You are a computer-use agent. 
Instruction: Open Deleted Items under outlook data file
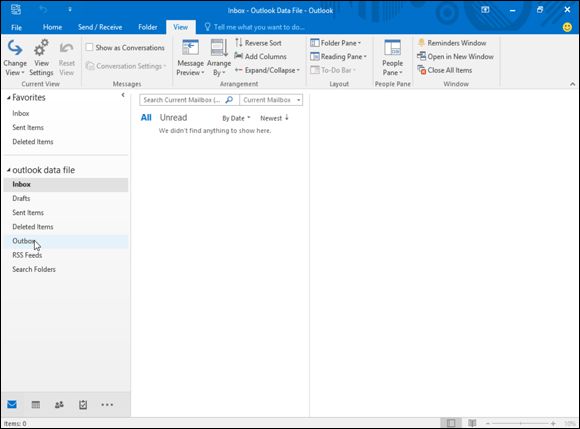click(66, 227)
